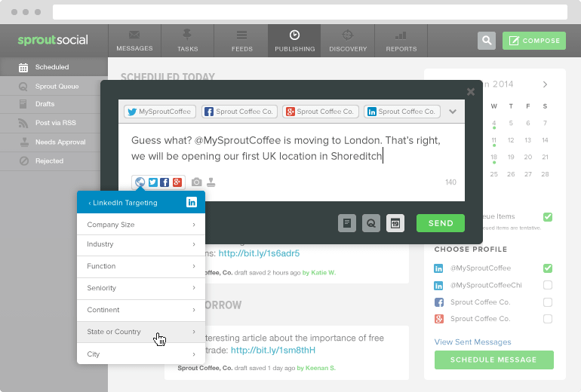The image size is (581, 392).
Task: Switch to the Tasks tab
Action: 187,41
